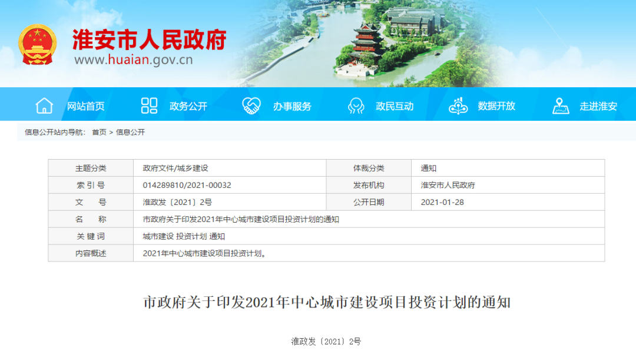Open the 网站首页 menu item
Screen dimensions: 636x364
pyautogui.click(x=86, y=107)
